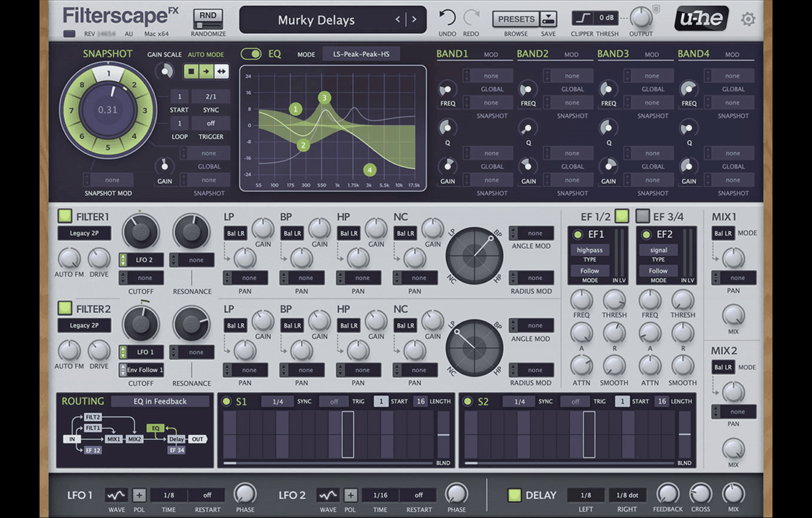
Task: Click the LFO 1 TIME 1/8 field
Action: click(x=169, y=495)
